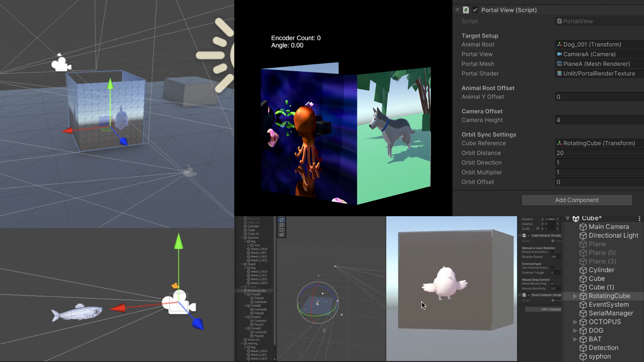Collapse the Squid node in small hierarchy

click(242, 264)
